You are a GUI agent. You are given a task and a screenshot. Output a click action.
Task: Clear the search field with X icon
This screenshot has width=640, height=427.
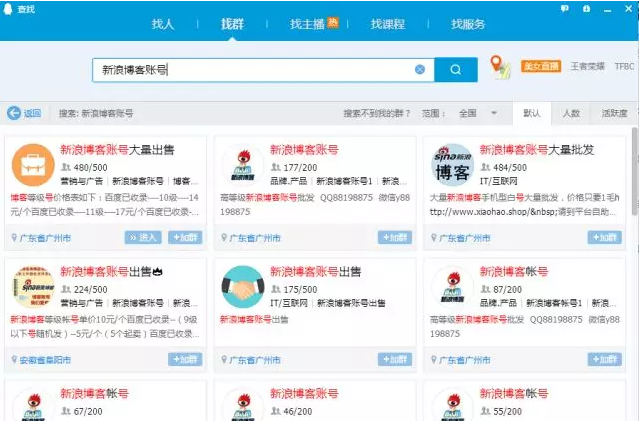click(x=420, y=70)
